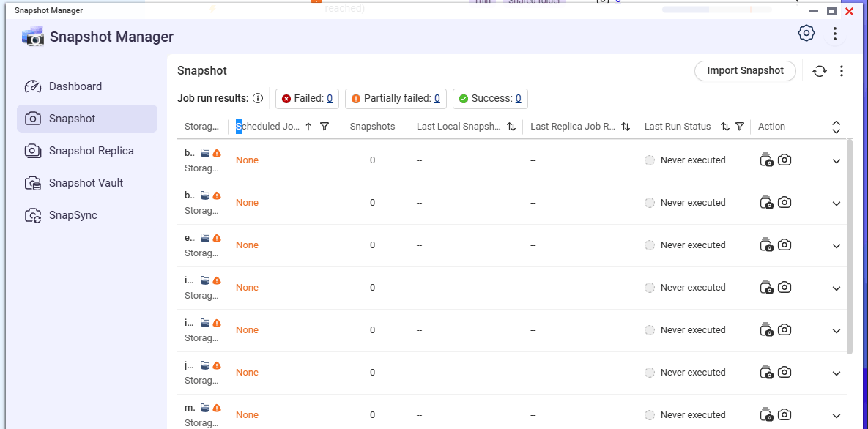The image size is (868, 429).
Task: Open Snapshot Replica section
Action: point(87,151)
